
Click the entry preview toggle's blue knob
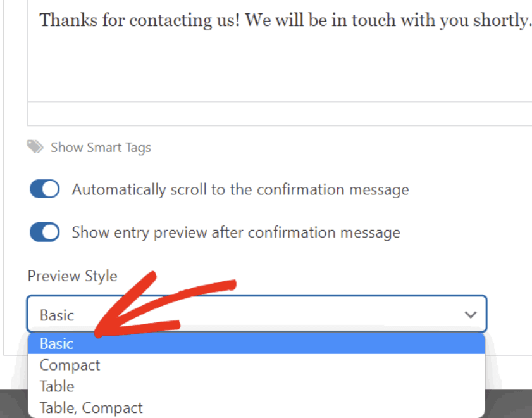click(50, 232)
